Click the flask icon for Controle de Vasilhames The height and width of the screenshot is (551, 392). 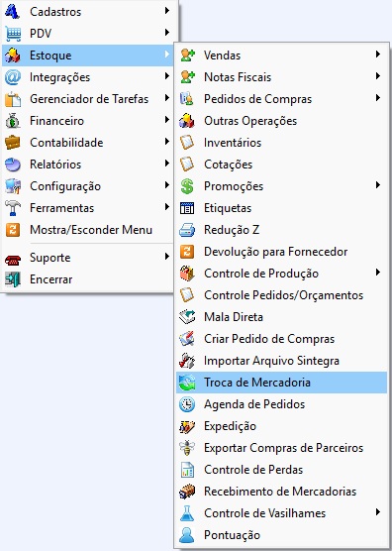click(x=187, y=513)
